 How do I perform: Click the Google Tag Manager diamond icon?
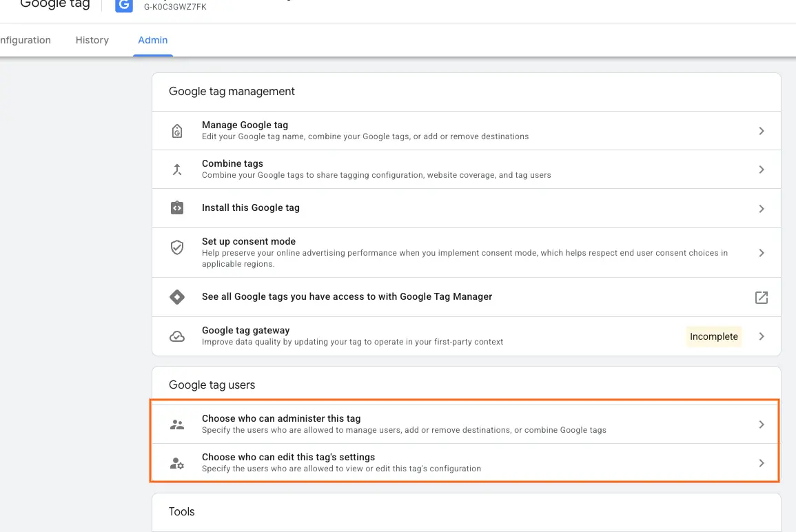[176, 297]
